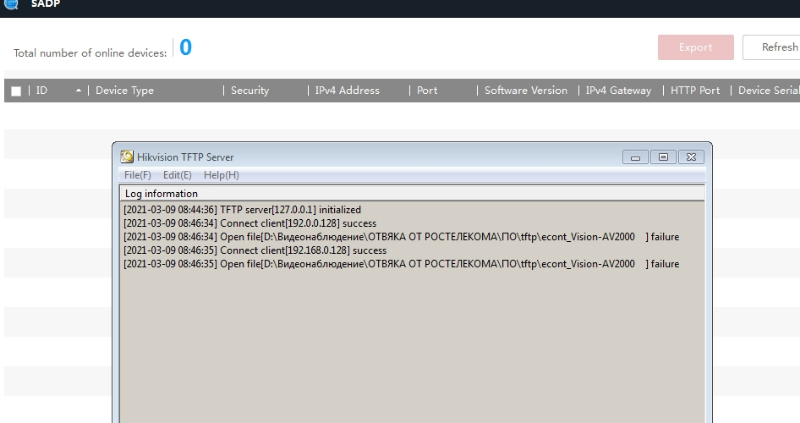Click the Hikvision TFTP Server title icon

[x=127, y=157]
